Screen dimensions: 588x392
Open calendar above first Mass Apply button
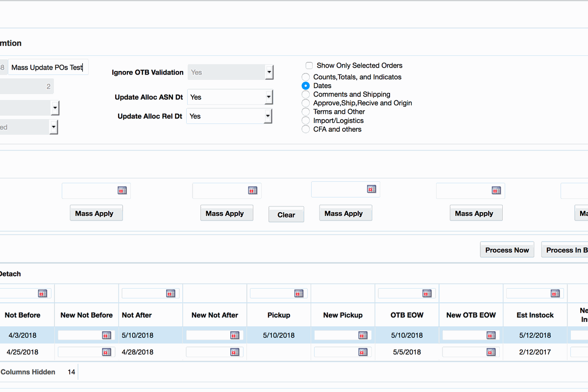click(122, 190)
